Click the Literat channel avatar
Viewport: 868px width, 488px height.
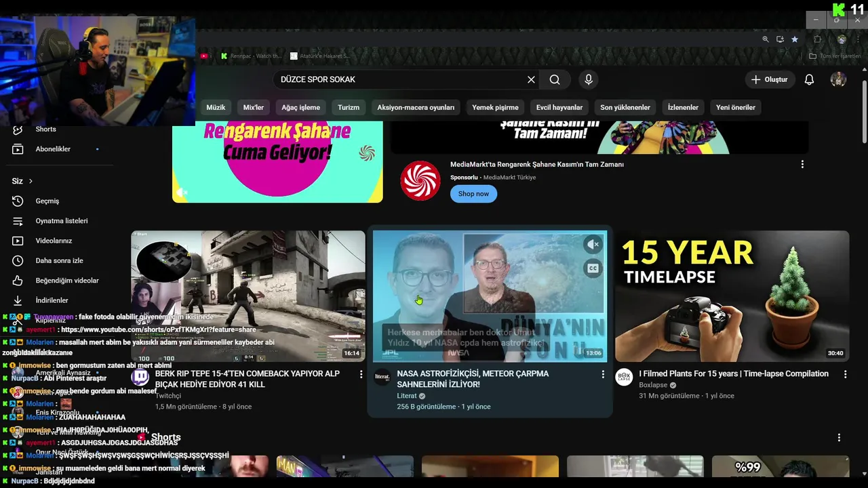point(382,378)
